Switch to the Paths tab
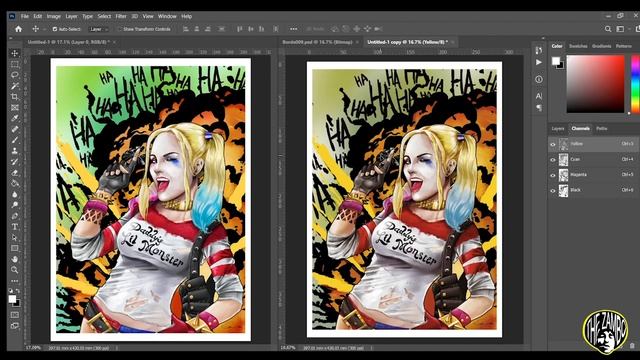640x360 pixels. pyautogui.click(x=602, y=129)
